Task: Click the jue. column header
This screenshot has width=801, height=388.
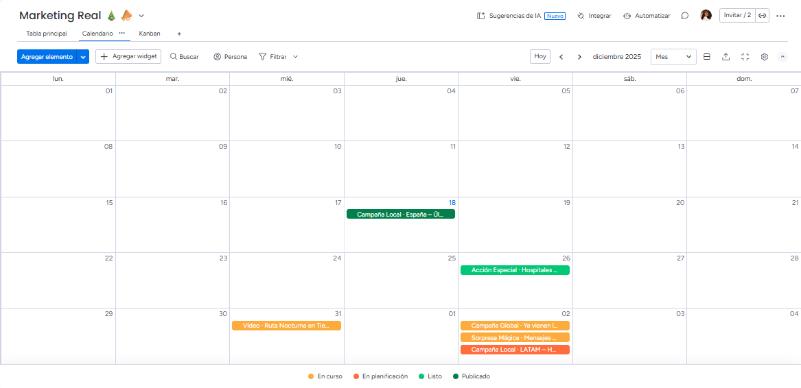Action: point(401,79)
